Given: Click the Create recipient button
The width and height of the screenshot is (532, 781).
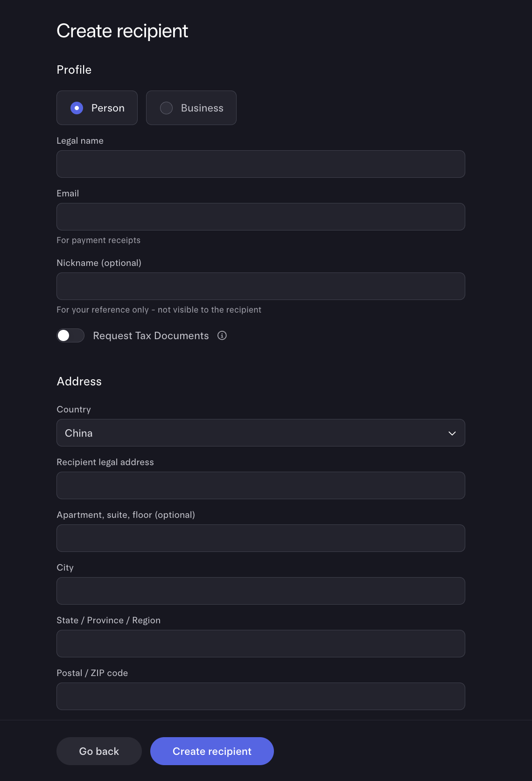Looking at the screenshot, I should tap(212, 751).
